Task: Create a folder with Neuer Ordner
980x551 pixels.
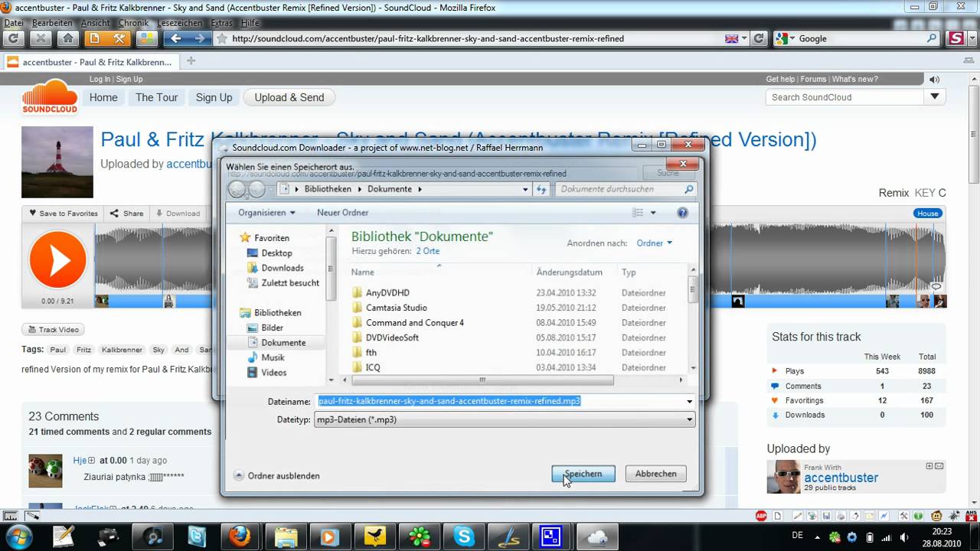Action: click(x=342, y=213)
